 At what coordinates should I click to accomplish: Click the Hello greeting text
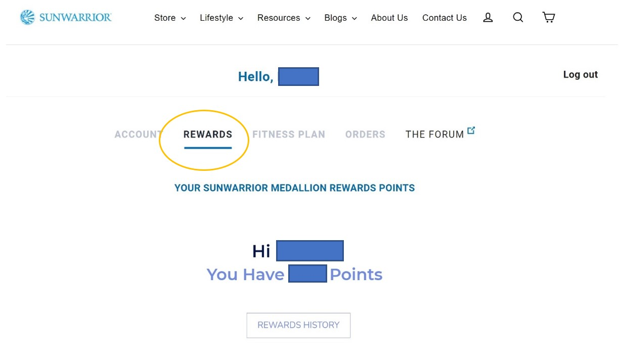click(256, 77)
